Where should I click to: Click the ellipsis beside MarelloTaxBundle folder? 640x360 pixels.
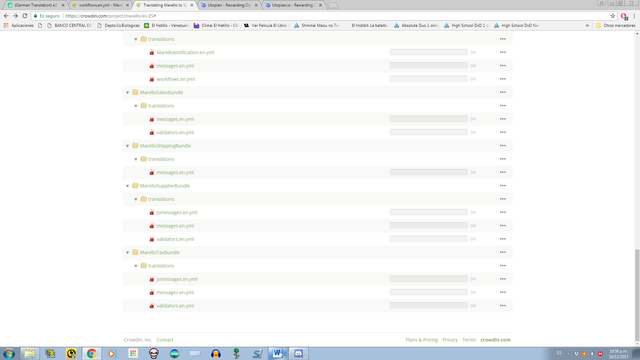502,252
